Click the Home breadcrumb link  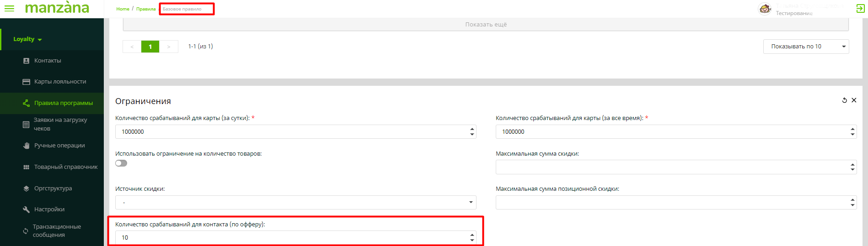(x=123, y=9)
